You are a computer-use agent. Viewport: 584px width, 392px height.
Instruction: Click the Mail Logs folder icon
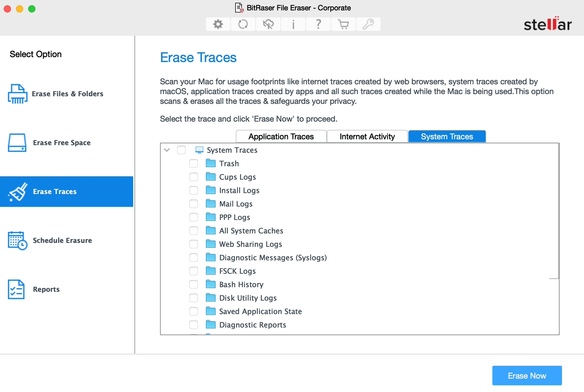tap(211, 203)
